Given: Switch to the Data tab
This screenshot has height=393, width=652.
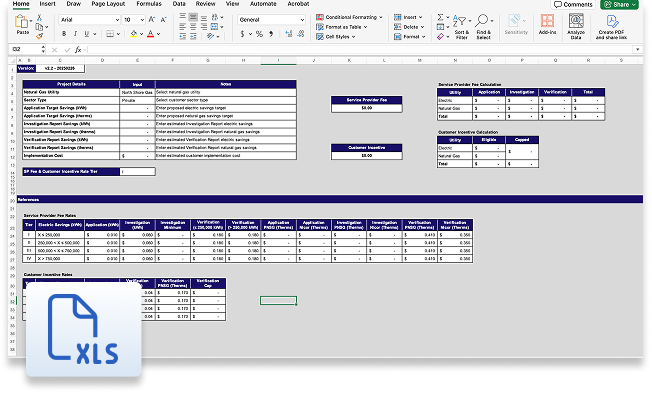Looking at the screenshot, I should (x=179, y=4).
